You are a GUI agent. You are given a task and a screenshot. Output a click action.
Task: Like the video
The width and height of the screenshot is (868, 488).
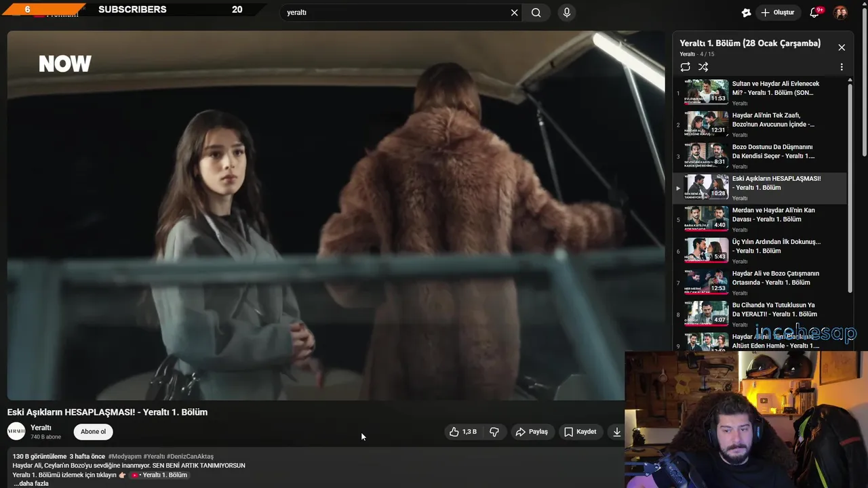463,432
